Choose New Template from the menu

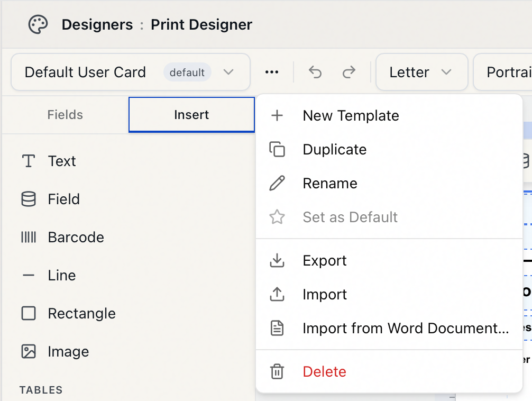(389, 115)
